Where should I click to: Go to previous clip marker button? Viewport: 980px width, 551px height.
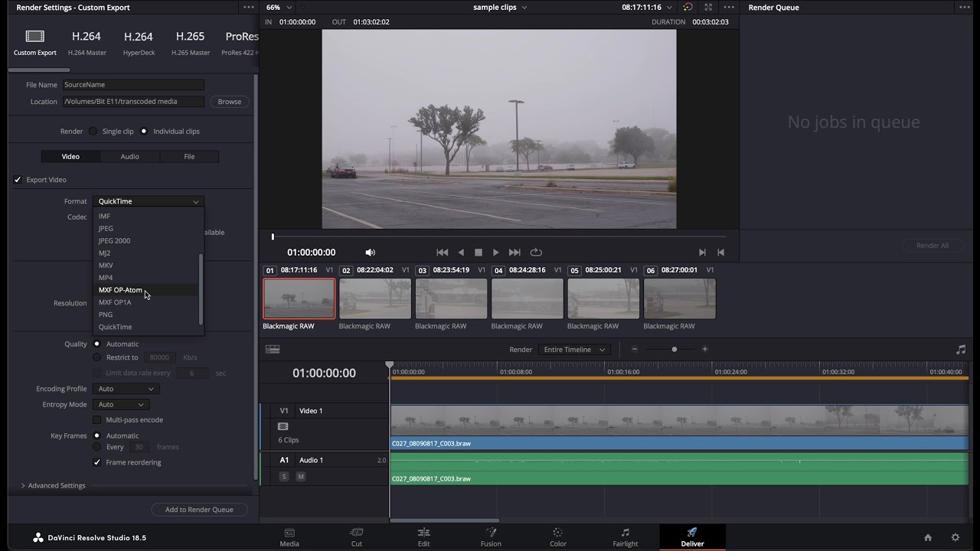point(720,253)
